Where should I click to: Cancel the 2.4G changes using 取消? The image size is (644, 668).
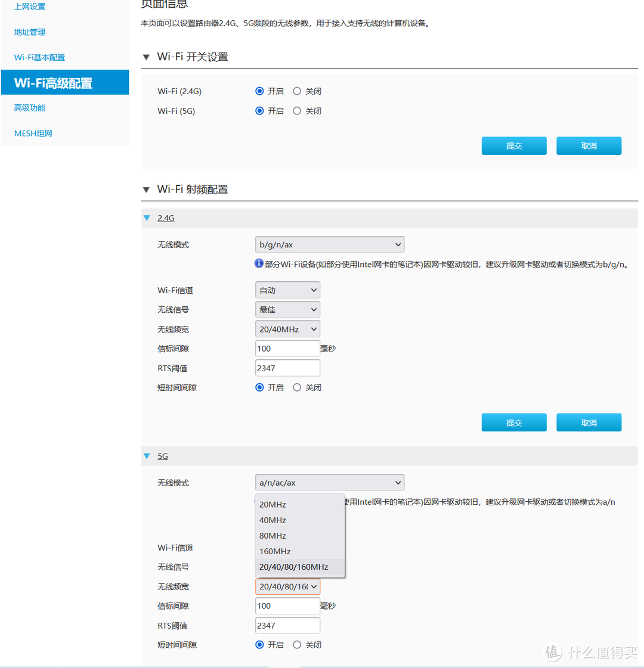coord(589,422)
